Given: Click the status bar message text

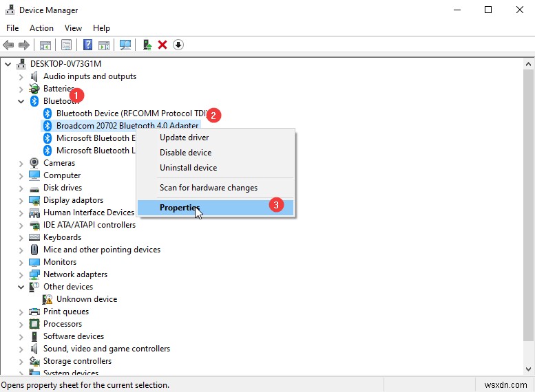Looking at the screenshot, I should 85,385.
